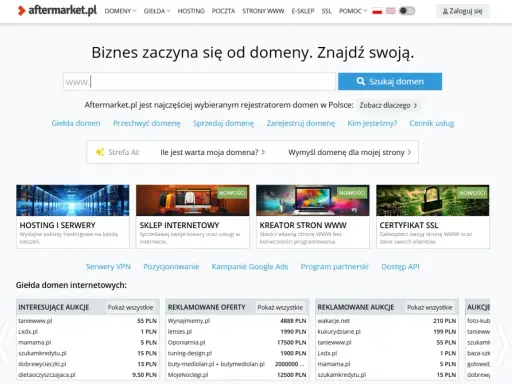Click the Strefa AI sparkle icon
This screenshot has width=512, height=384.
pos(100,152)
